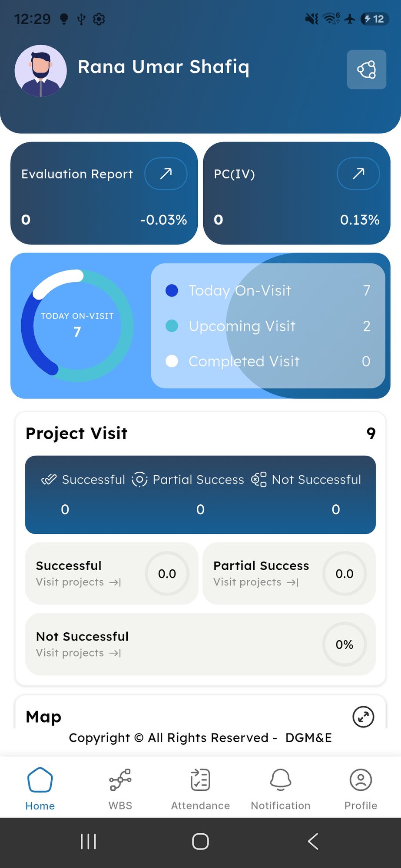Screen dimensions: 401x868
Task: Open the Evaluation Report arrow button
Action: 166,174
